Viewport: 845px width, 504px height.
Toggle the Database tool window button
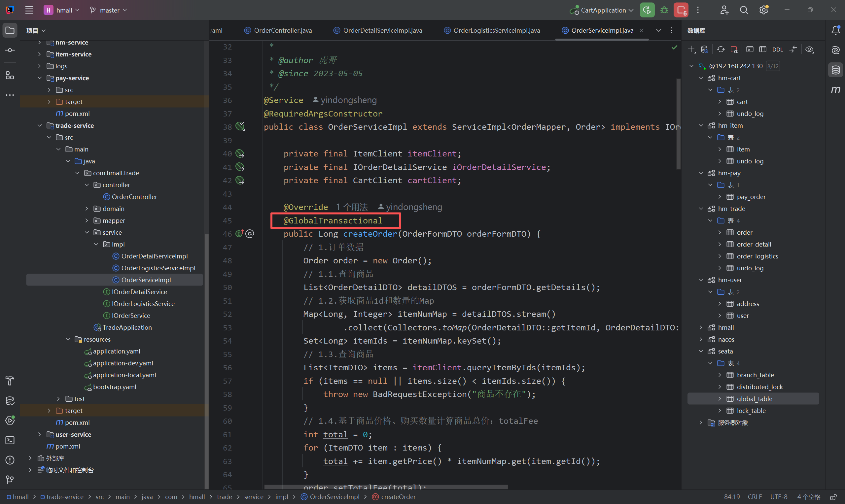835,70
